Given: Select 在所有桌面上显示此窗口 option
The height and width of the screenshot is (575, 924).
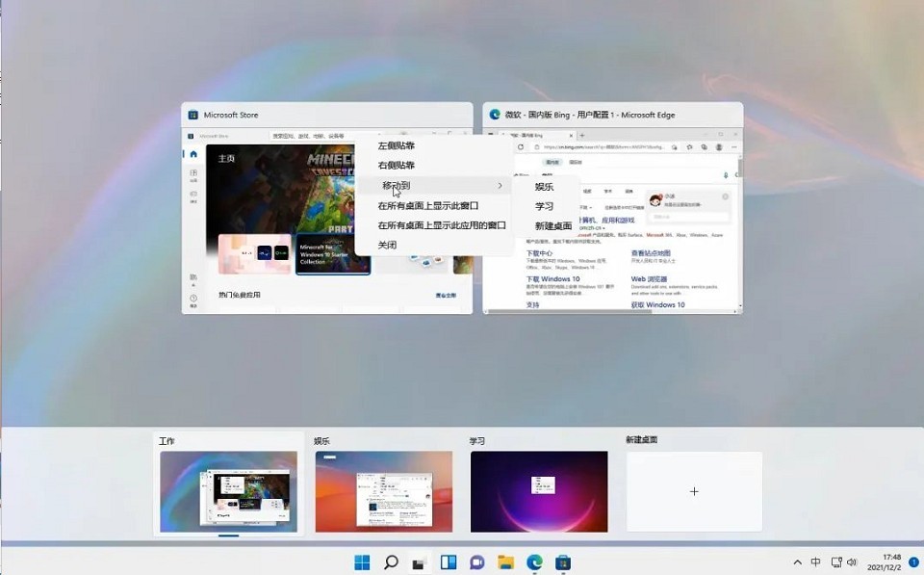Looking at the screenshot, I should (427, 206).
